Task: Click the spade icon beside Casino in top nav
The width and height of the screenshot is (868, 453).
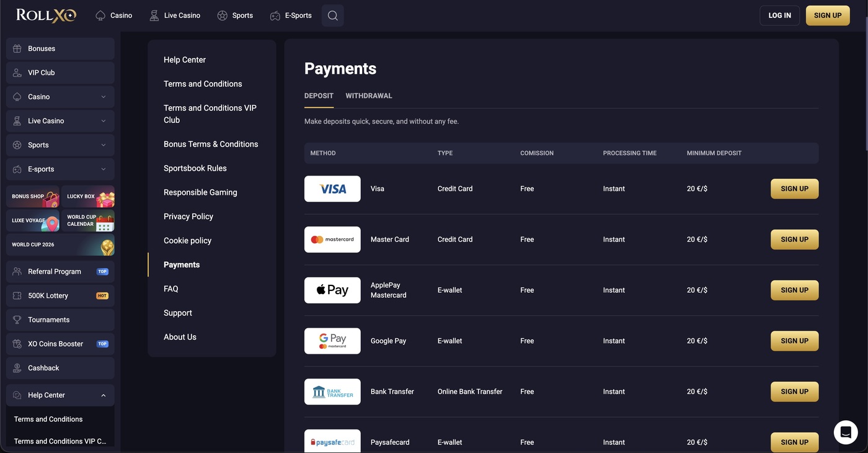Action: click(100, 16)
